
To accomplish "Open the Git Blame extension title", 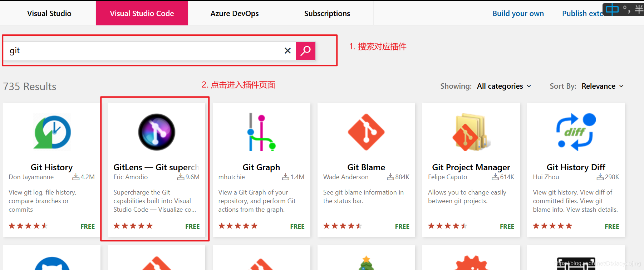I will 366,167.
